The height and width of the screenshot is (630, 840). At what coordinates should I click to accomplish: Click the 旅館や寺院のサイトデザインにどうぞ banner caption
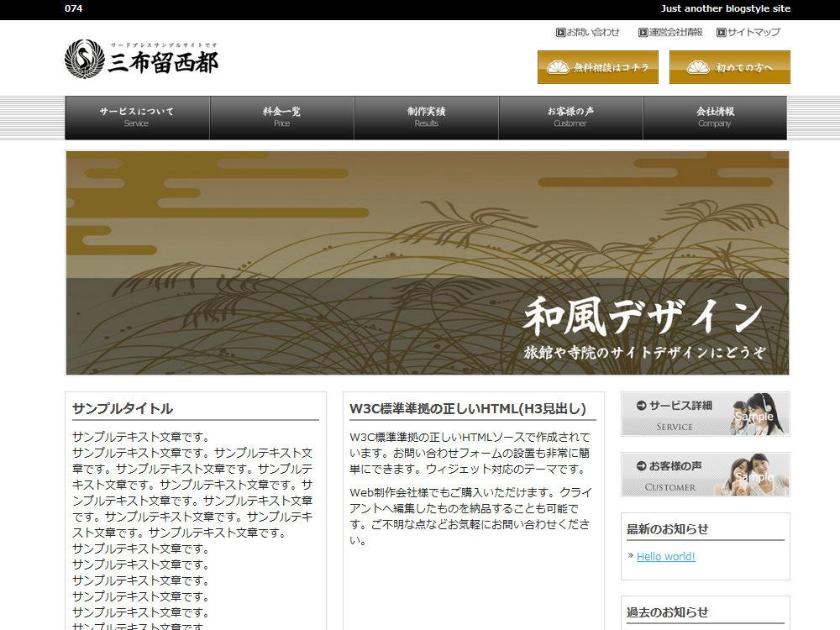pos(644,353)
